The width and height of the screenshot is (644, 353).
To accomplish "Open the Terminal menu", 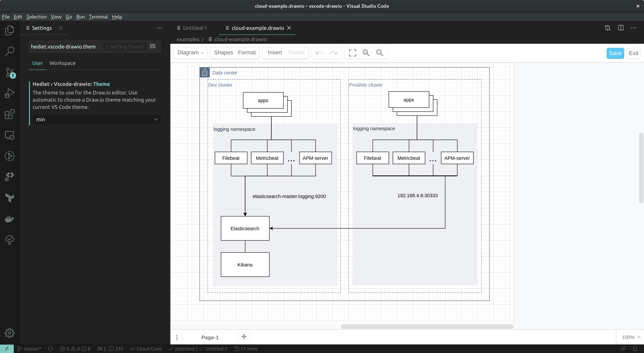I will pyautogui.click(x=98, y=17).
